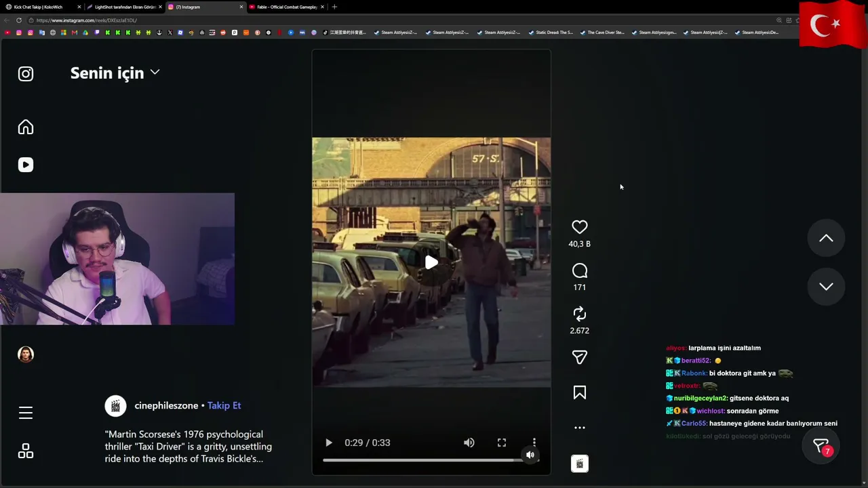Reload the page with the refresh button
868x488 pixels.
coord(19,20)
